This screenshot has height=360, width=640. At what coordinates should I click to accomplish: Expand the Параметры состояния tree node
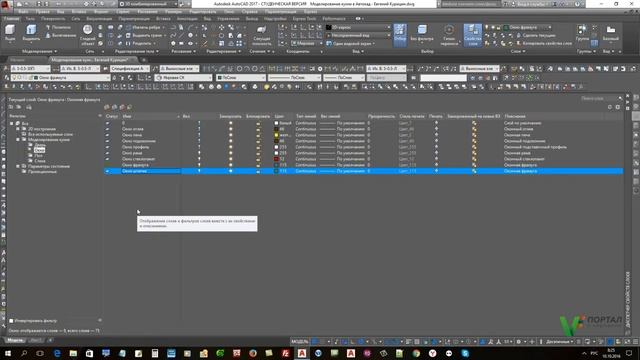18,166
